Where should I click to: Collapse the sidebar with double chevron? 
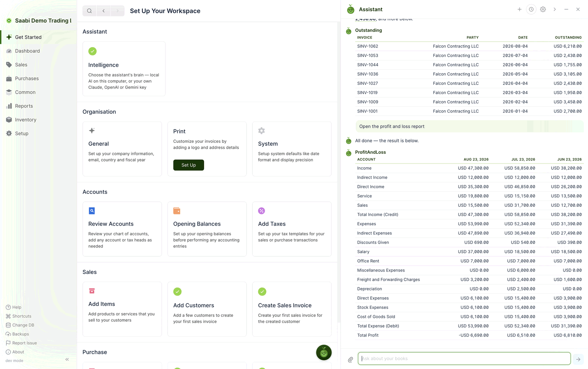[x=67, y=359]
